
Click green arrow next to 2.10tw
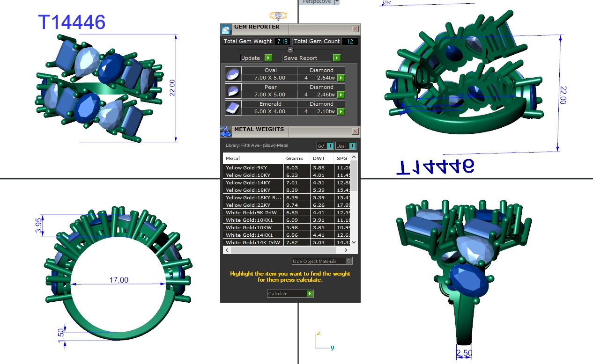pos(341,112)
